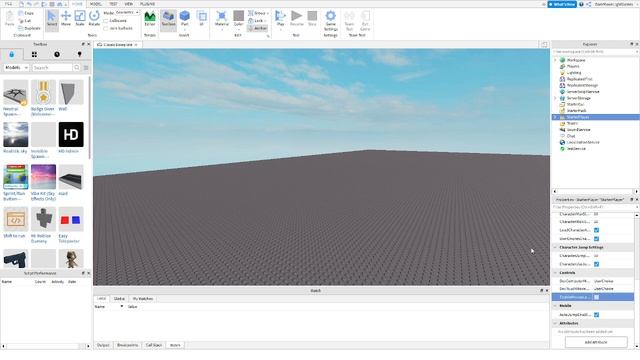Image resolution: width=640 pixels, height=360 pixels.
Task: Open Toolbox Recent clock tab
Action: 57,54
